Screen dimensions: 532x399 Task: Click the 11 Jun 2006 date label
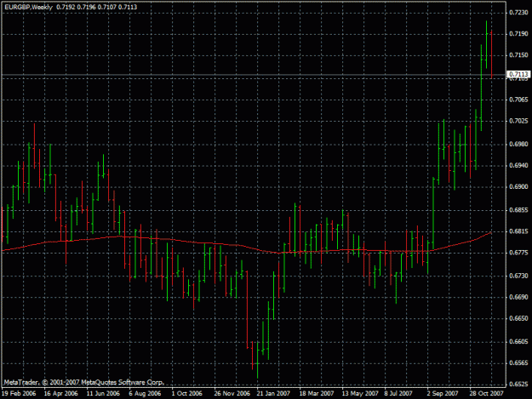coord(103,394)
